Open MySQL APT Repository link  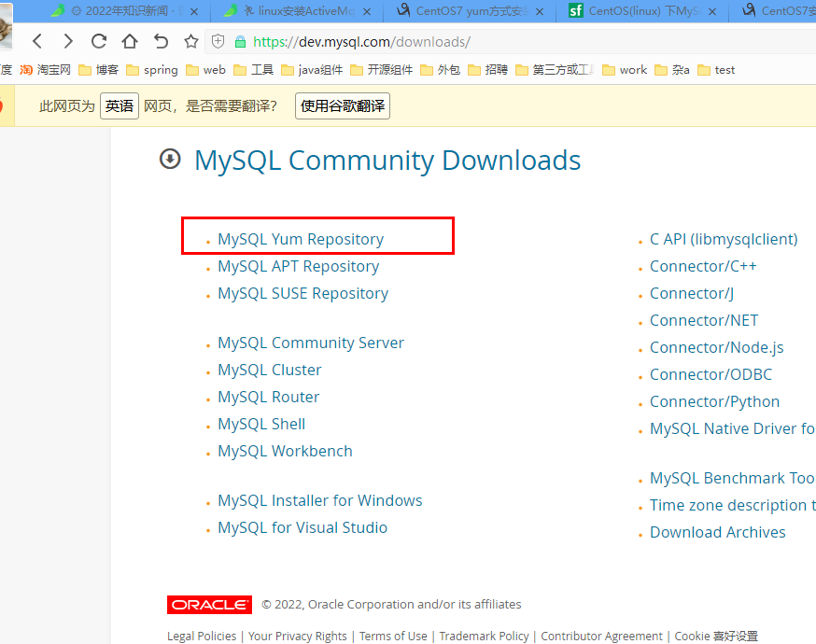(298, 266)
